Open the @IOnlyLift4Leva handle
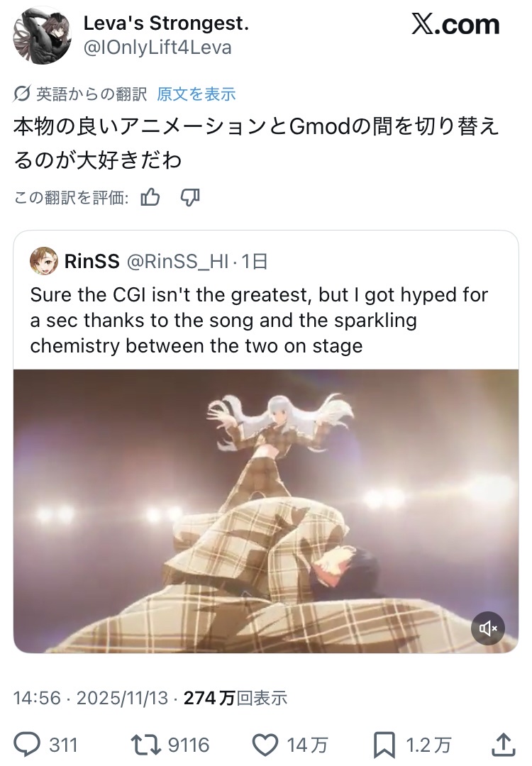 [x=157, y=48]
